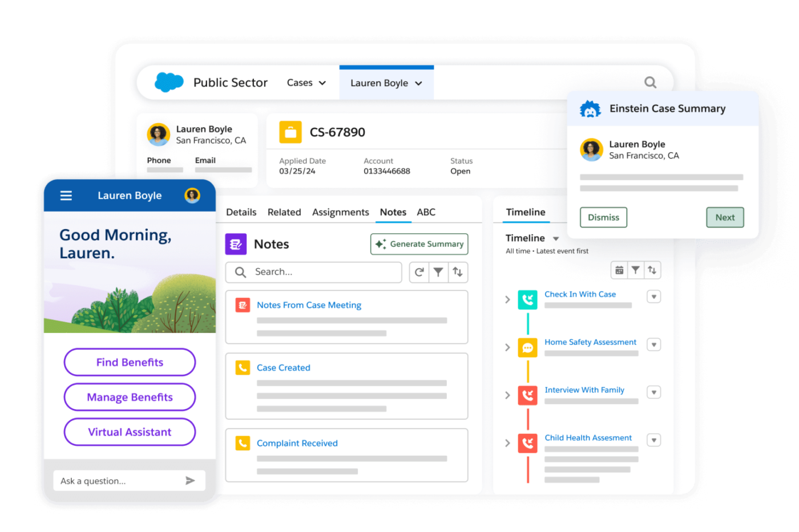Image resolution: width=799 pixels, height=532 pixels.
Task: Tap the Virtual Assistant button
Action: coord(130,432)
